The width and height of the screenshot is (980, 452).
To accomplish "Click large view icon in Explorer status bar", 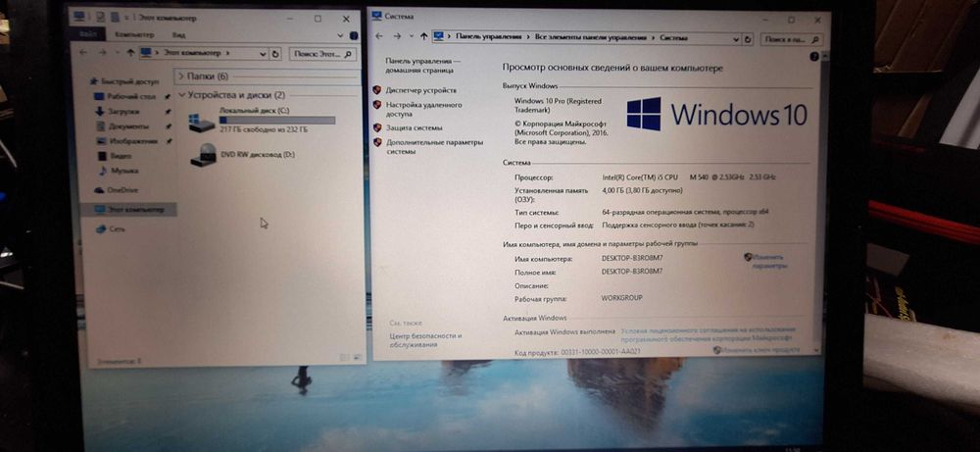I will coord(357,358).
